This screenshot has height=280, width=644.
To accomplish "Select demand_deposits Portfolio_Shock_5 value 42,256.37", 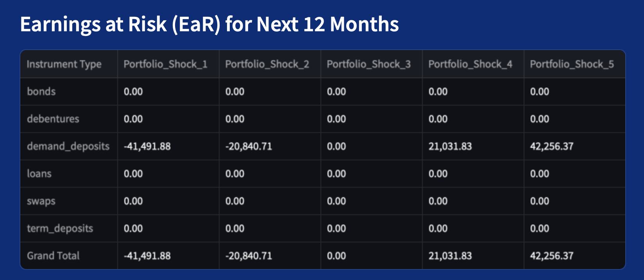I will coord(552,146).
